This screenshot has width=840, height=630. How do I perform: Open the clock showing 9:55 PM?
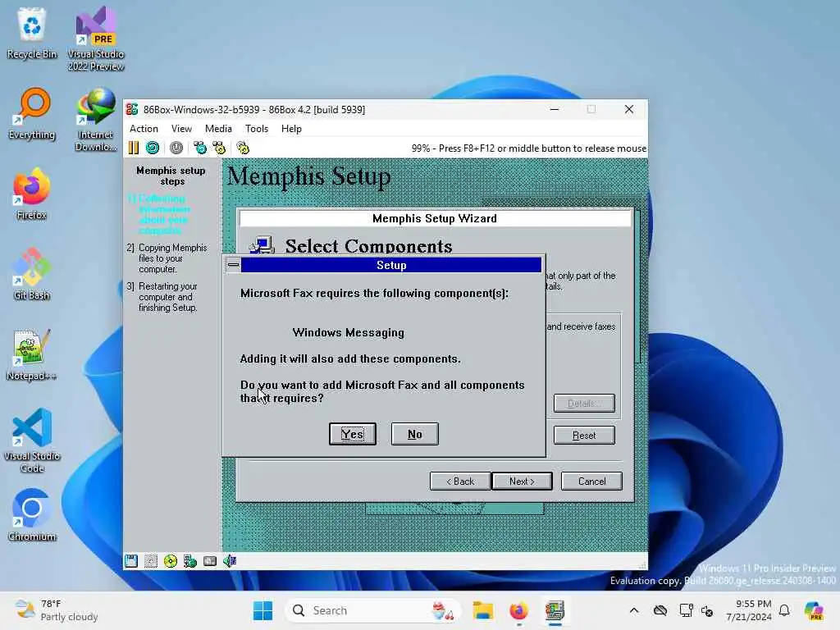[x=748, y=610]
